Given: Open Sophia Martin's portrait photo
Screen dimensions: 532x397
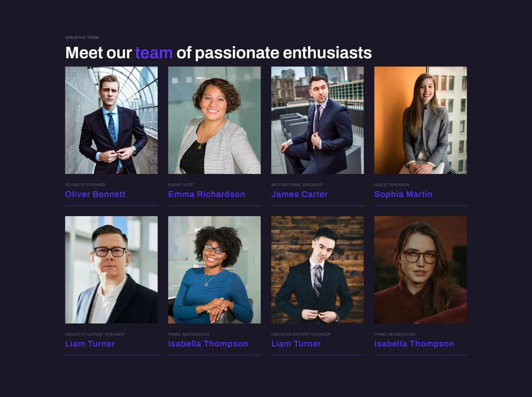Looking at the screenshot, I should 420,120.
